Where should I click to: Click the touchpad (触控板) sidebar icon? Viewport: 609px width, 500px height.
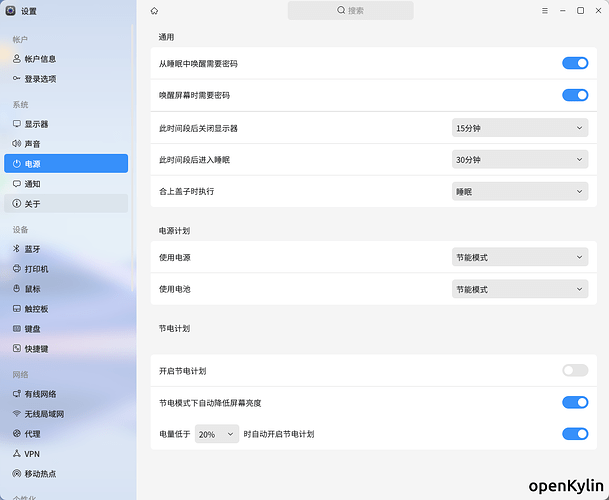coord(17,309)
